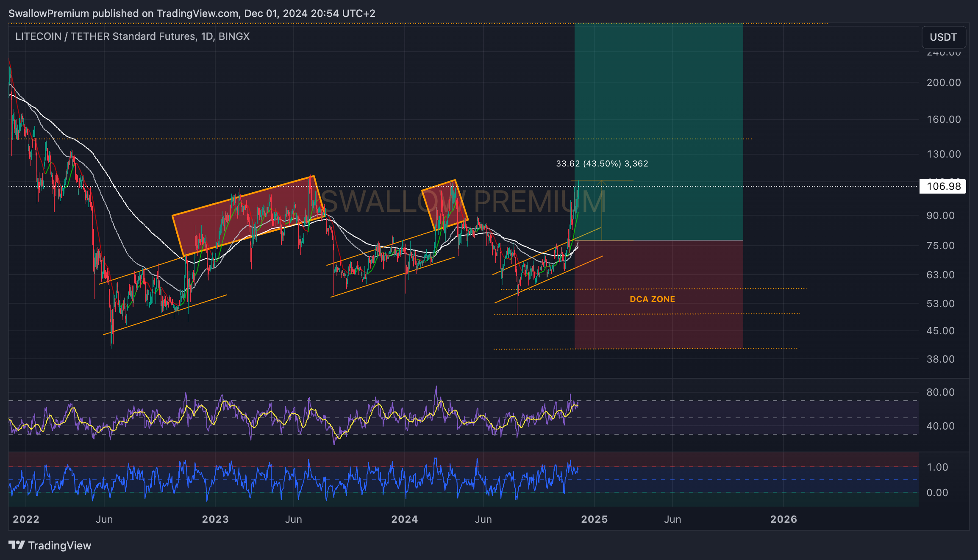Click the USDT currency button

click(943, 37)
